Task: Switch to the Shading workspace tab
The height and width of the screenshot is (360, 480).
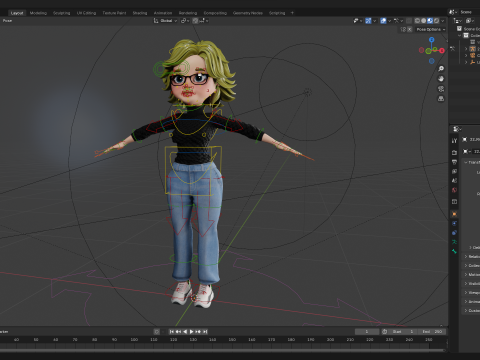Action: (140, 13)
